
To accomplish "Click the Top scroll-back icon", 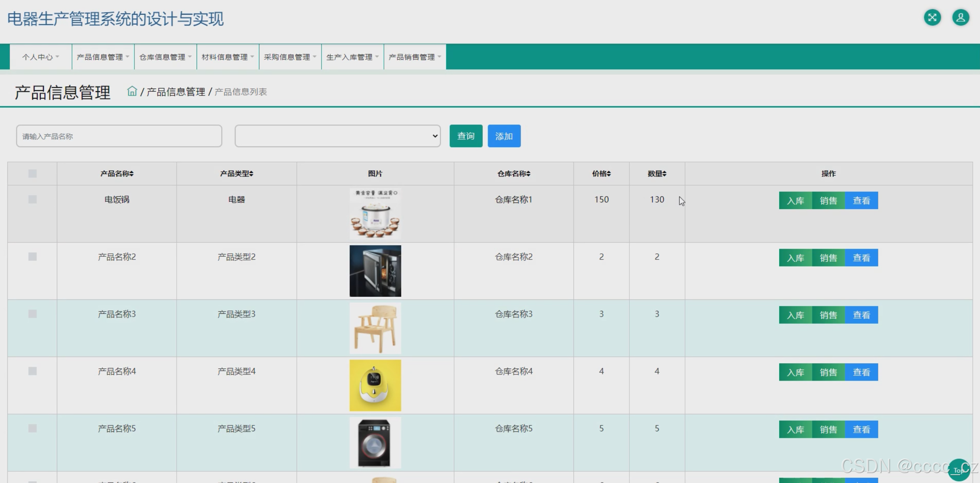I will [959, 470].
